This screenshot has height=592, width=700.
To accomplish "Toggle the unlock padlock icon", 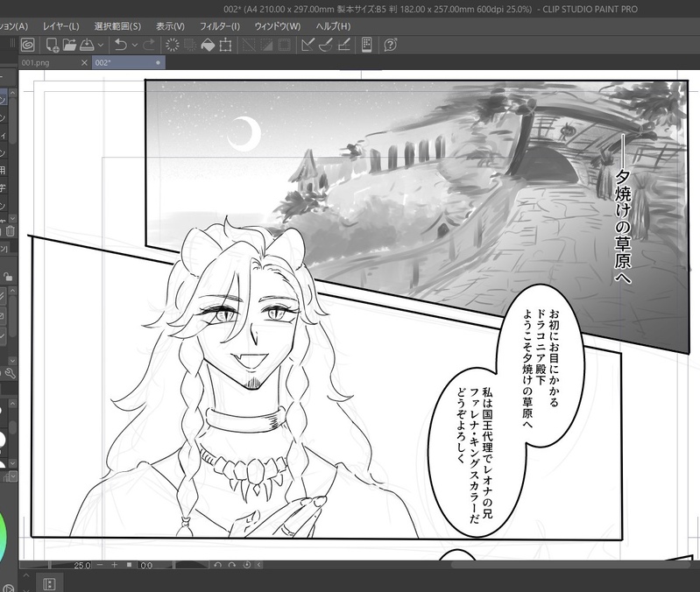I will pos(8,277).
